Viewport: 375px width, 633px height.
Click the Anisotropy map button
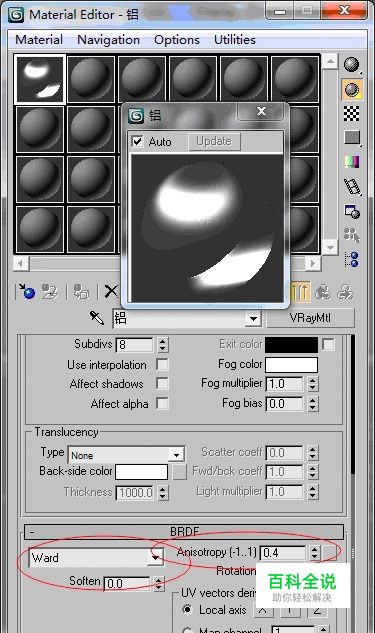[x=329, y=552]
